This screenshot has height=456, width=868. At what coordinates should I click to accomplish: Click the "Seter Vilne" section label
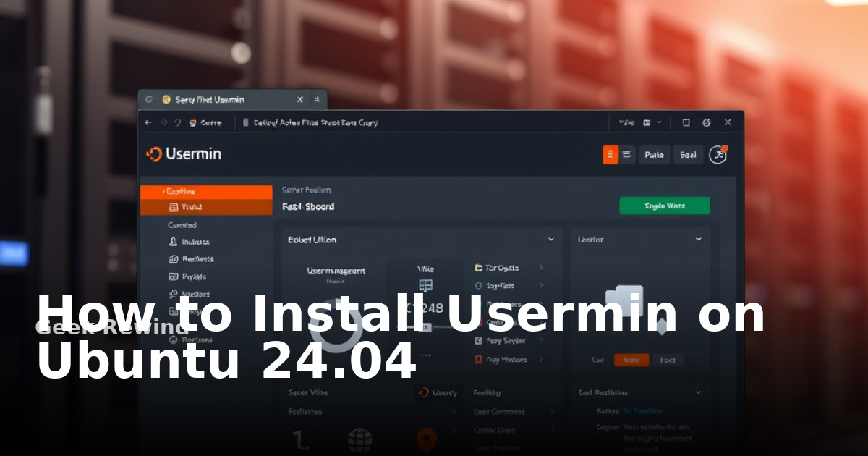(x=308, y=392)
